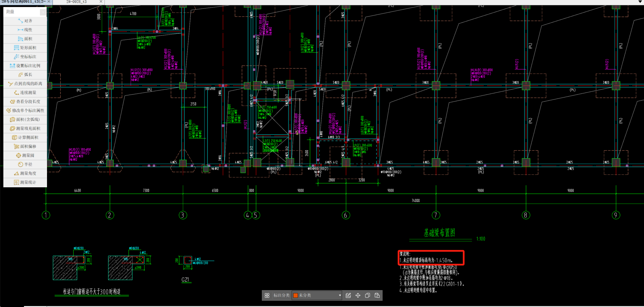The height and width of the screenshot is (307, 644).
Task: Click the 6500 dimension text
Action: 215,191
